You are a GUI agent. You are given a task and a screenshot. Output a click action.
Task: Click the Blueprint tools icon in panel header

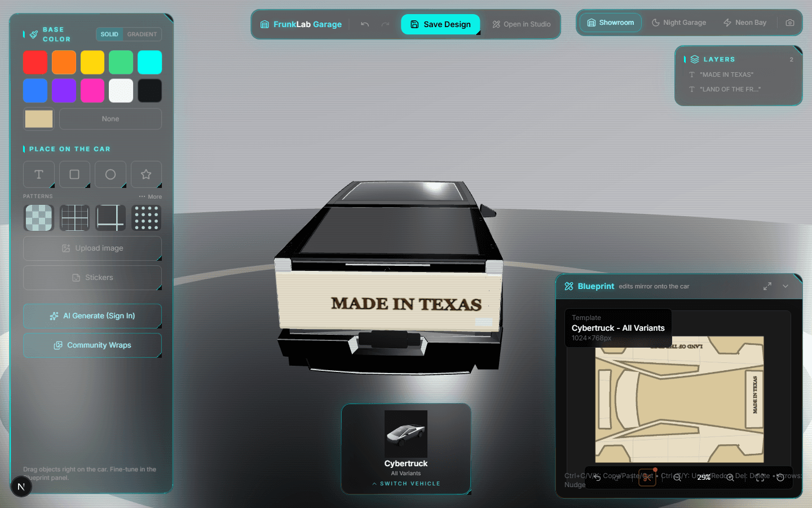click(569, 286)
